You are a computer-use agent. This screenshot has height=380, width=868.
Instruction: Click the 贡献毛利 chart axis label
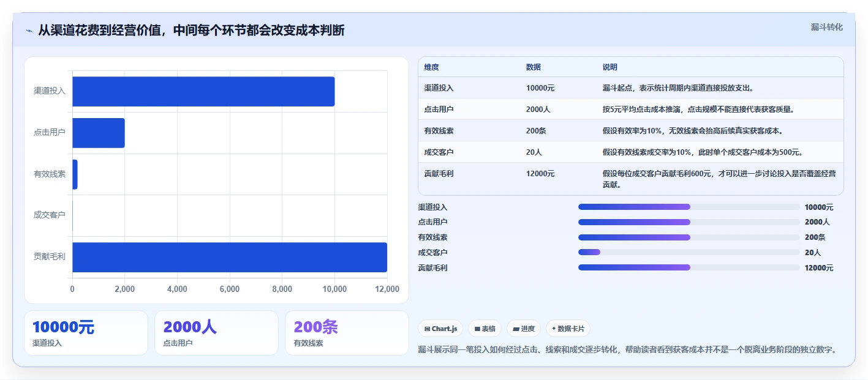point(50,257)
